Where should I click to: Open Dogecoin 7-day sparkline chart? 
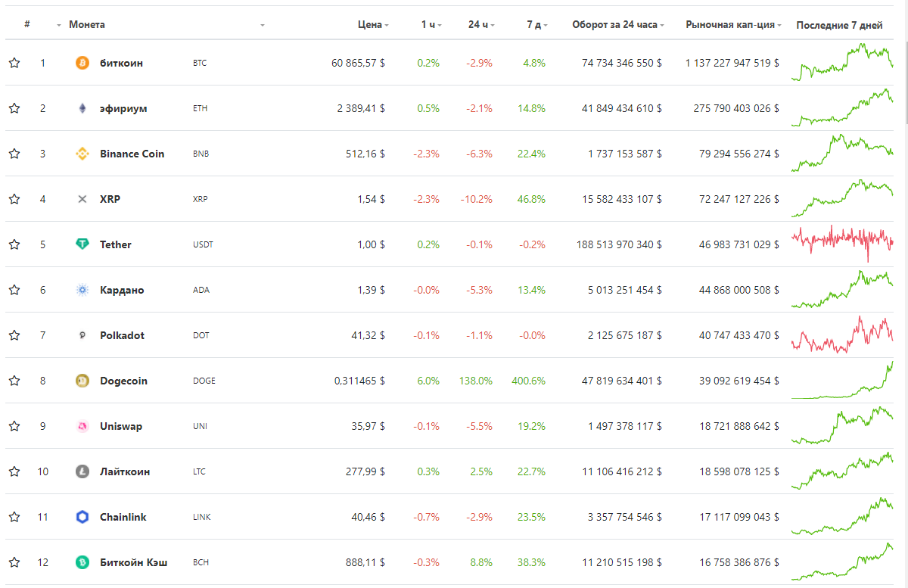click(x=842, y=381)
